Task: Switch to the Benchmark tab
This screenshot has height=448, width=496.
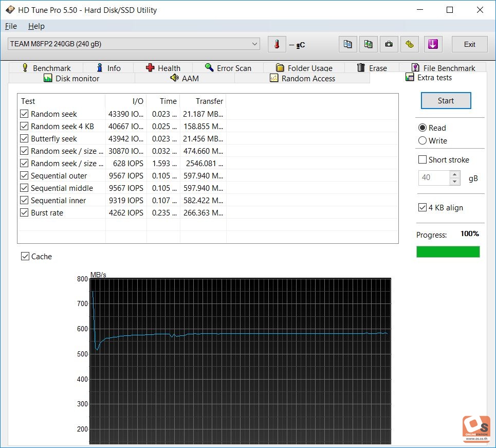Action: point(46,68)
